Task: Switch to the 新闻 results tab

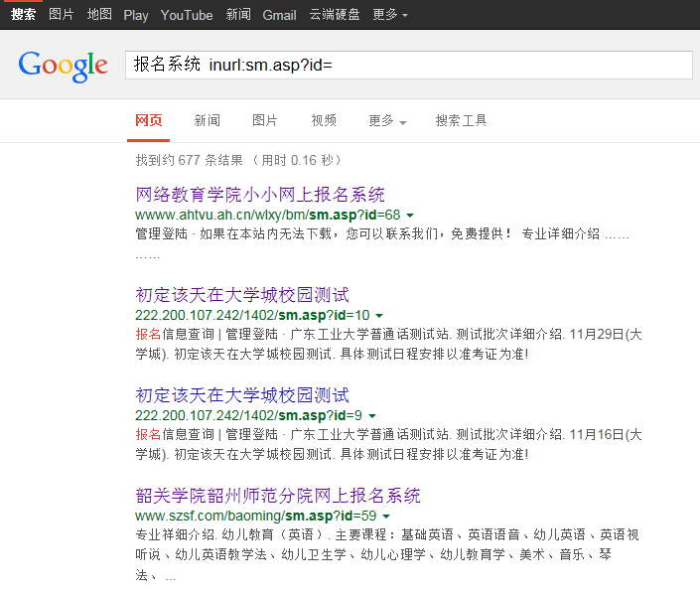Action: coord(208,120)
